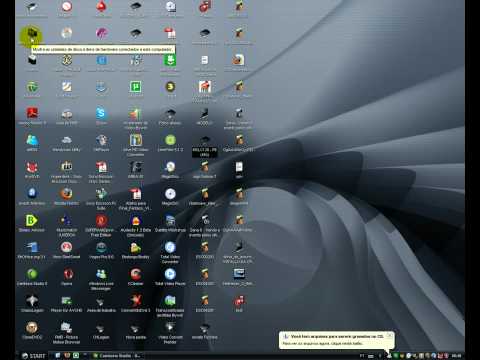Open Audacity 1.2 Beta shortcut
Image resolution: width=480 pixels, height=360 pixels.
136,226
